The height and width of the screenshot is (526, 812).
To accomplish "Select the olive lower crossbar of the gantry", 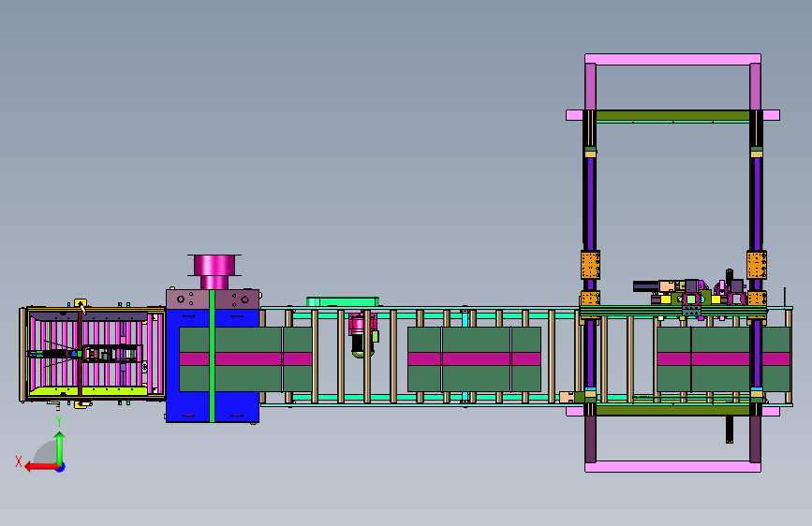I will pyautogui.click(x=672, y=411).
